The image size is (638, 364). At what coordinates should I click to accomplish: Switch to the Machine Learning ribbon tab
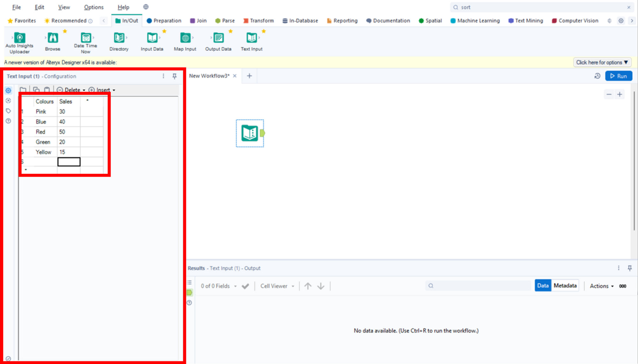[x=475, y=20]
